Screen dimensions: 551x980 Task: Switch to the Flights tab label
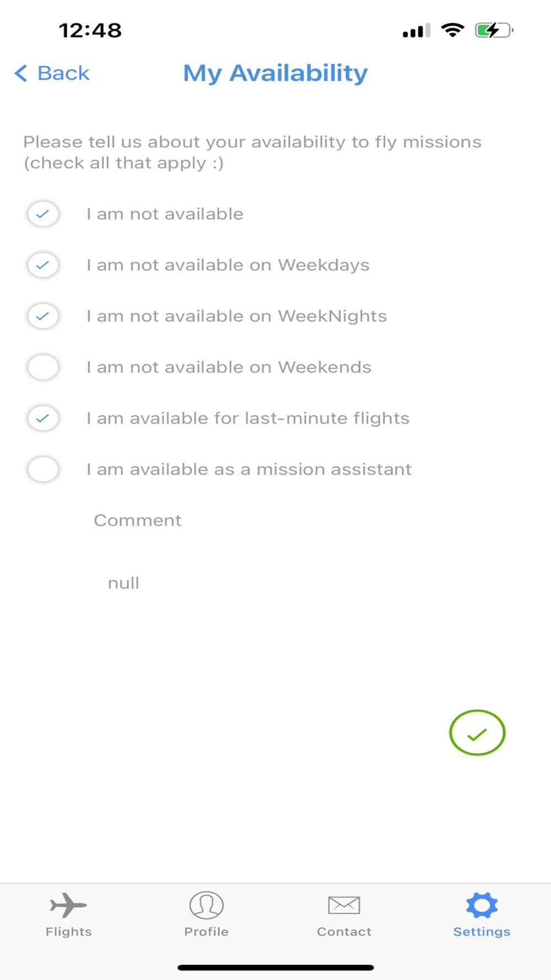tap(68, 931)
